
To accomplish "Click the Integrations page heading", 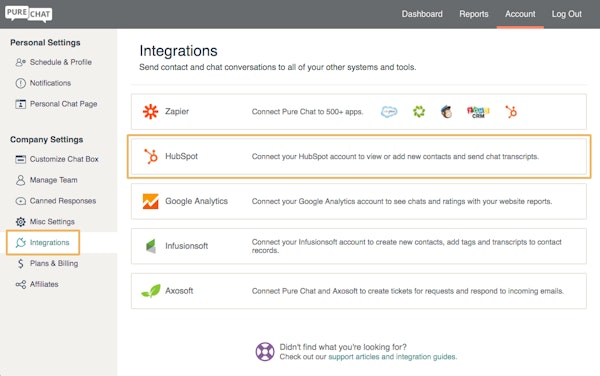I will [x=178, y=51].
